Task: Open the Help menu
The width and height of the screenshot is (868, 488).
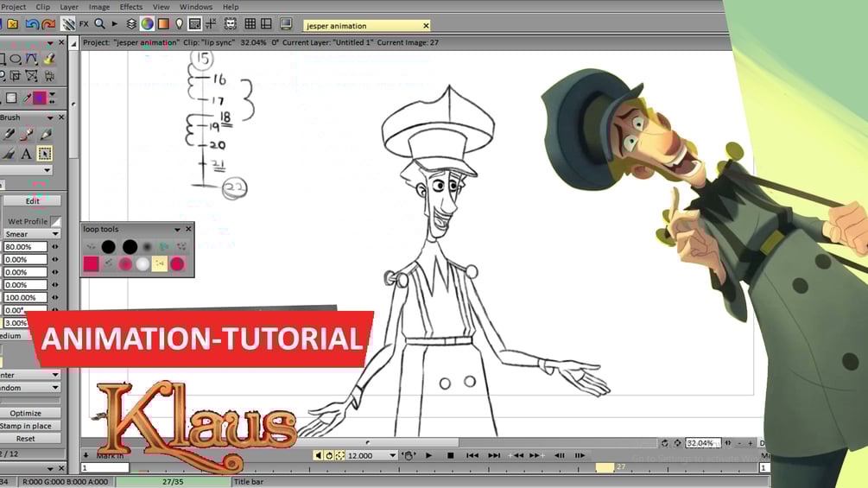Action: pos(231,7)
